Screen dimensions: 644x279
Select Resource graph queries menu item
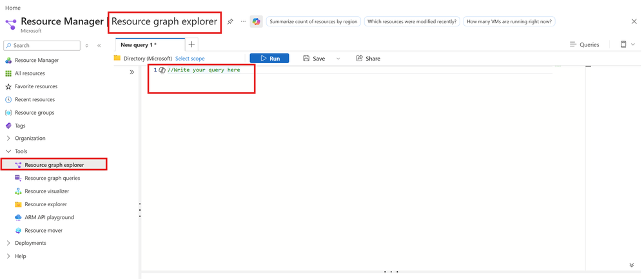54,178
